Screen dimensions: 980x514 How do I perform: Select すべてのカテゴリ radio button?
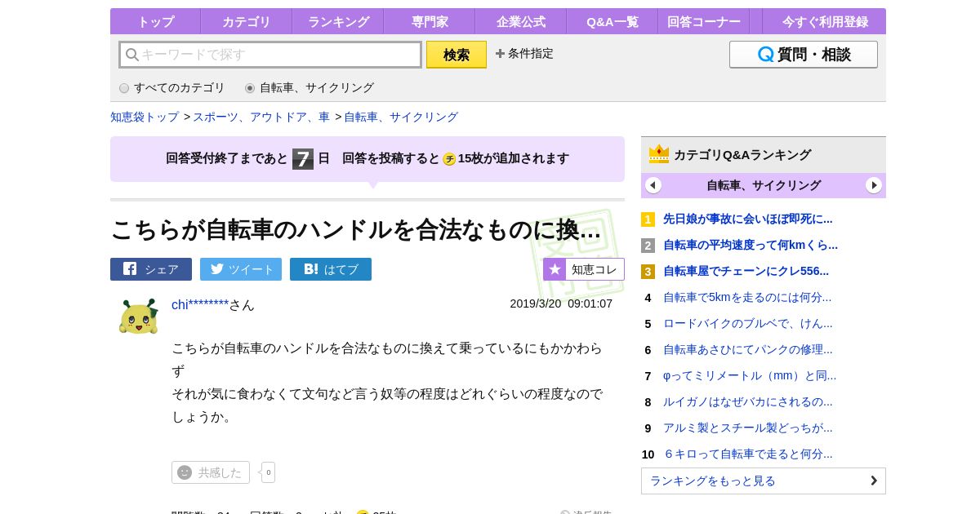(x=124, y=88)
